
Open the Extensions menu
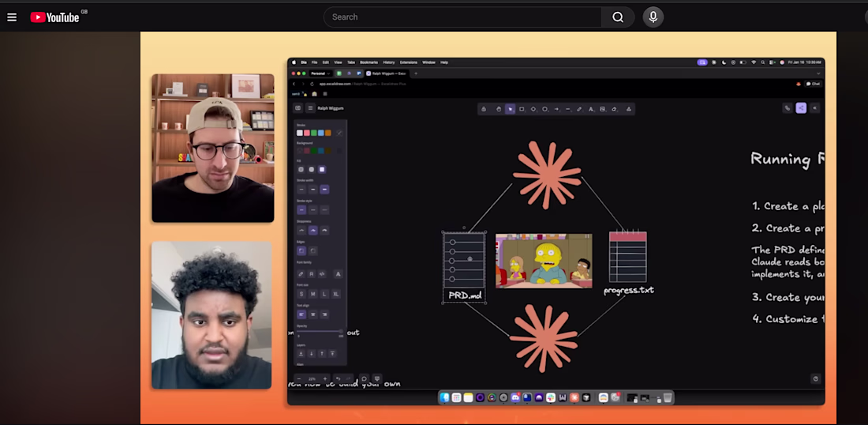[x=409, y=62]
